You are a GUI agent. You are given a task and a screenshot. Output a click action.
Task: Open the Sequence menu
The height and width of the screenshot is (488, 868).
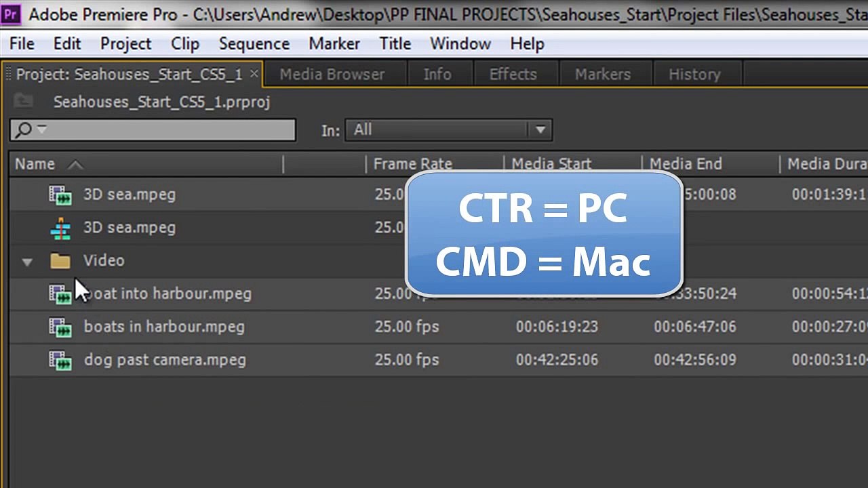(x=254, y=43)
